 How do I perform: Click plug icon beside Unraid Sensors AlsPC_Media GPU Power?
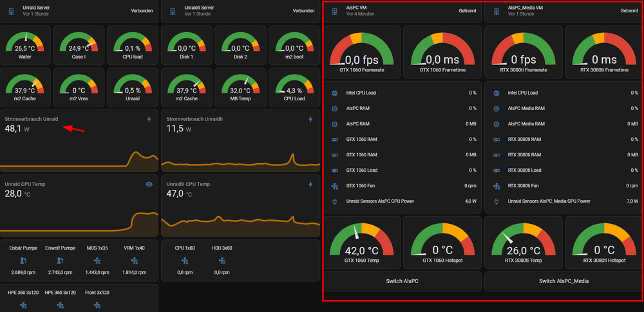click(x=496, y=201)
